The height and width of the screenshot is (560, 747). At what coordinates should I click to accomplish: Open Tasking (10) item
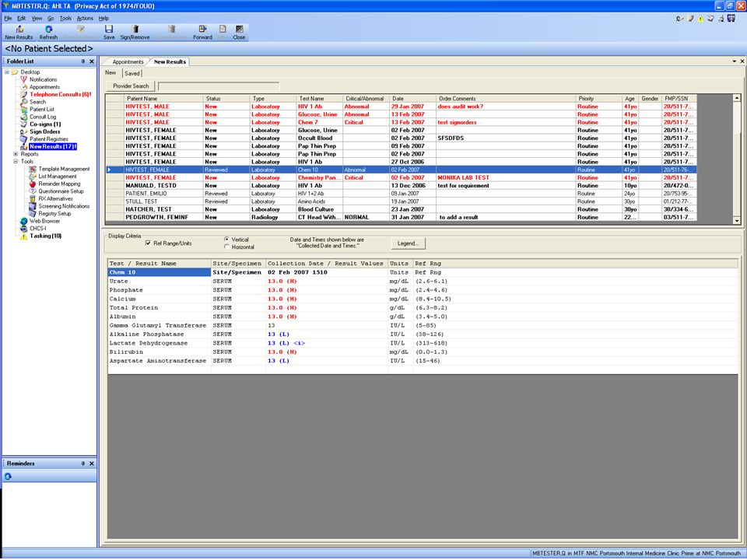45,236
